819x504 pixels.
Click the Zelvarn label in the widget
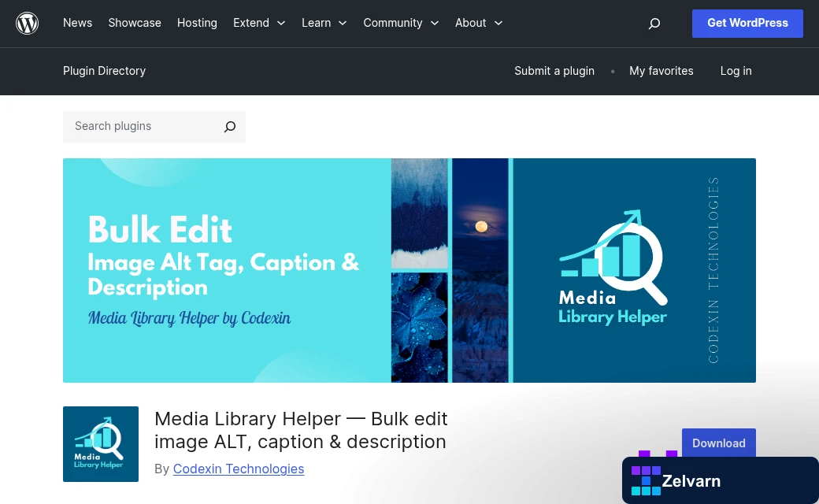point(691,481)
